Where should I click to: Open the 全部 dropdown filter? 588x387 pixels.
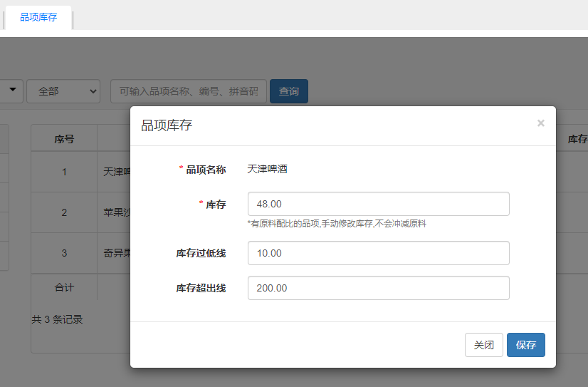(63, 91)
